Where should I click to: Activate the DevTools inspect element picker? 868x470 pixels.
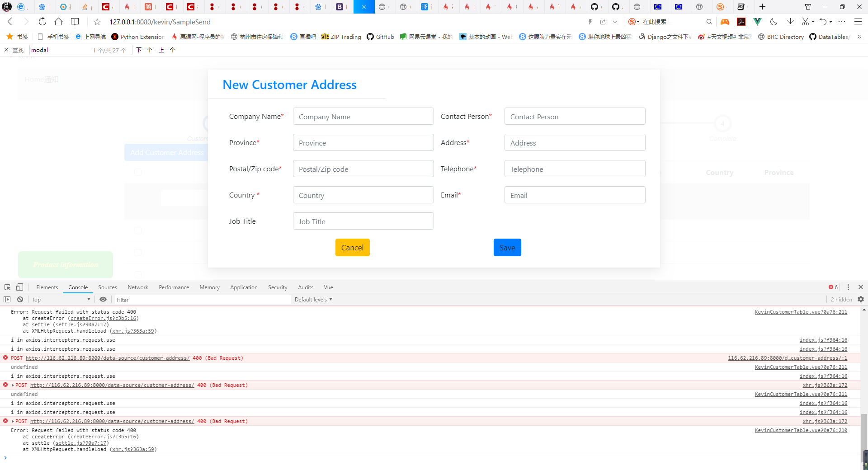7,287
